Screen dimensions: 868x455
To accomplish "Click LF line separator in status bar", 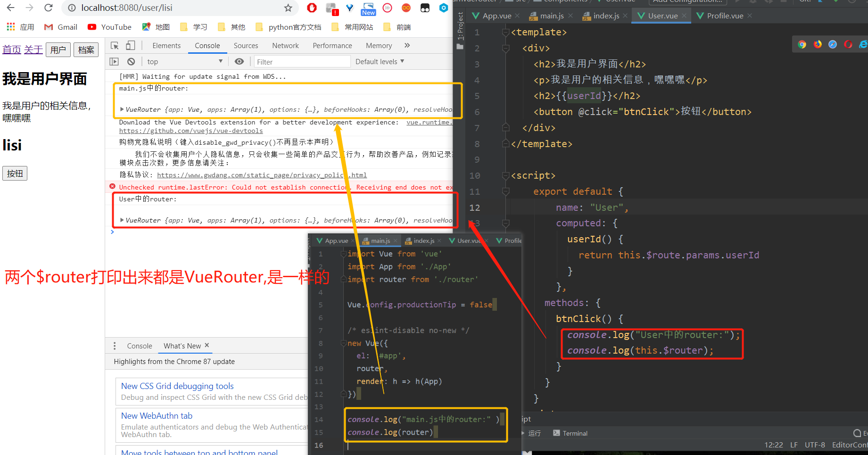I will 794,445.
